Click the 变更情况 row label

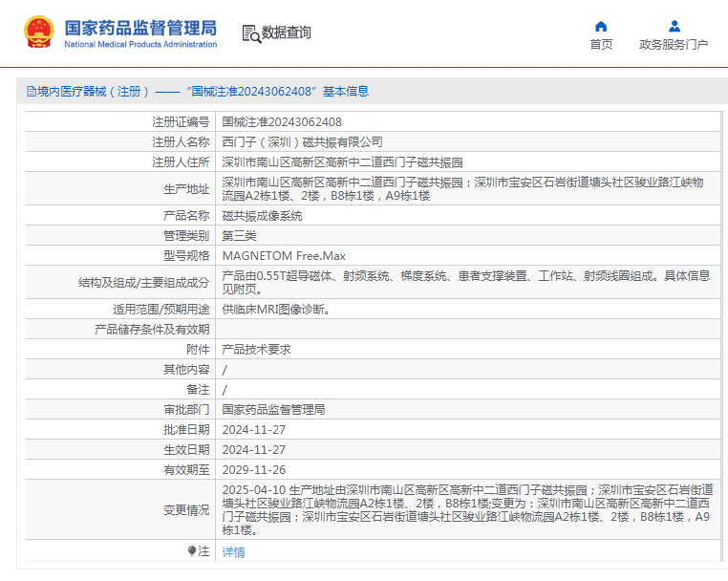pos(185,510)
